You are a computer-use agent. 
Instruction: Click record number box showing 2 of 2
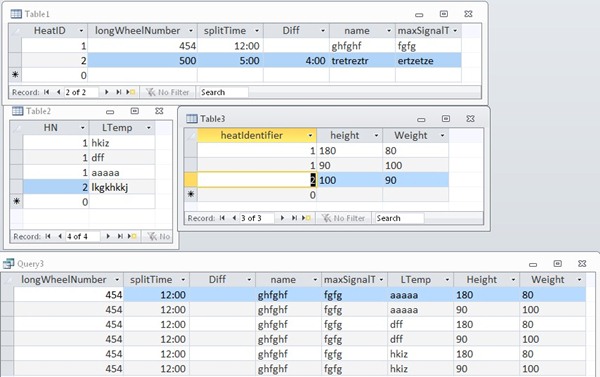[81, 92]
